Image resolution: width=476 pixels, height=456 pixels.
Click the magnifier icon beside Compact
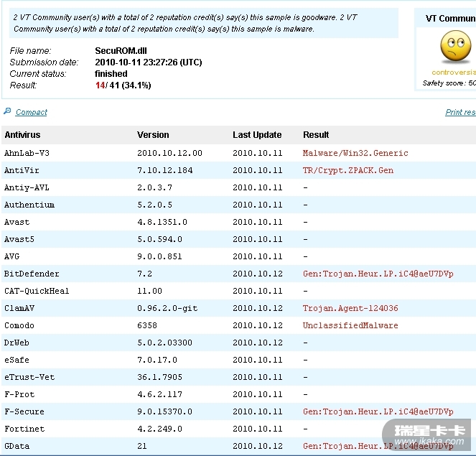(x=7, y=111)
